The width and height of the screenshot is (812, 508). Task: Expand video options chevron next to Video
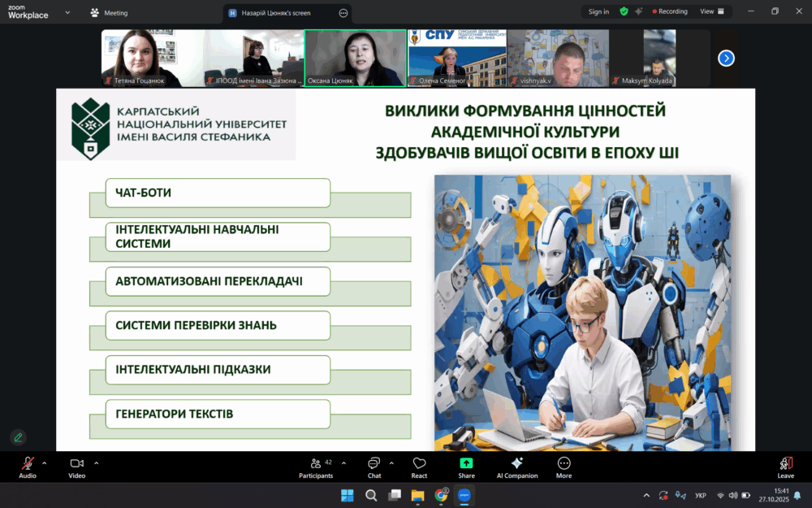point(96,463)
